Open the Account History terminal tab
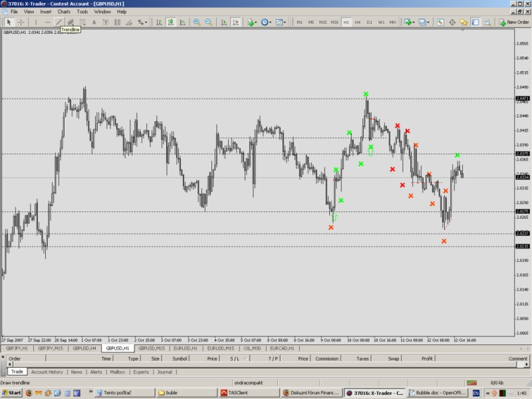Image resolution: width=532 pixels, height=399 pixels. (x=47, y=372)
